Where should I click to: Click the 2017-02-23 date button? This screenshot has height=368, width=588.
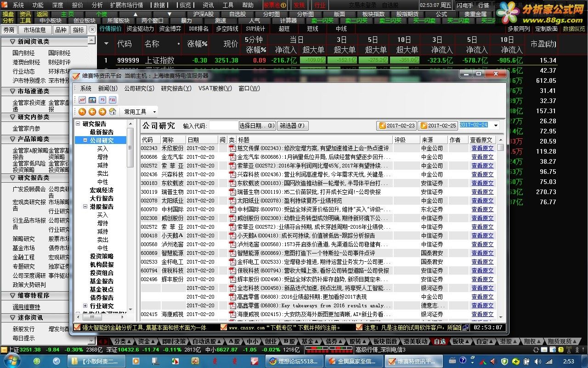[x=396, y=126]
